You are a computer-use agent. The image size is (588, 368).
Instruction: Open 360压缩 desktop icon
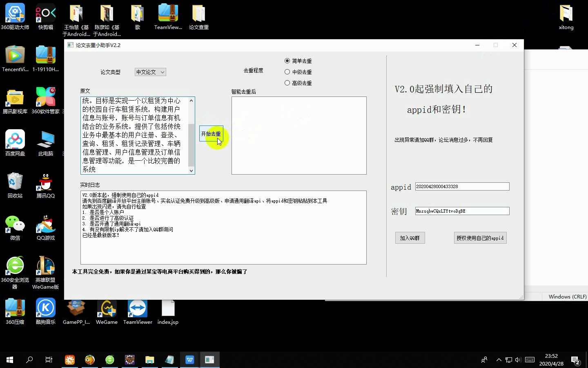(15, 311)
